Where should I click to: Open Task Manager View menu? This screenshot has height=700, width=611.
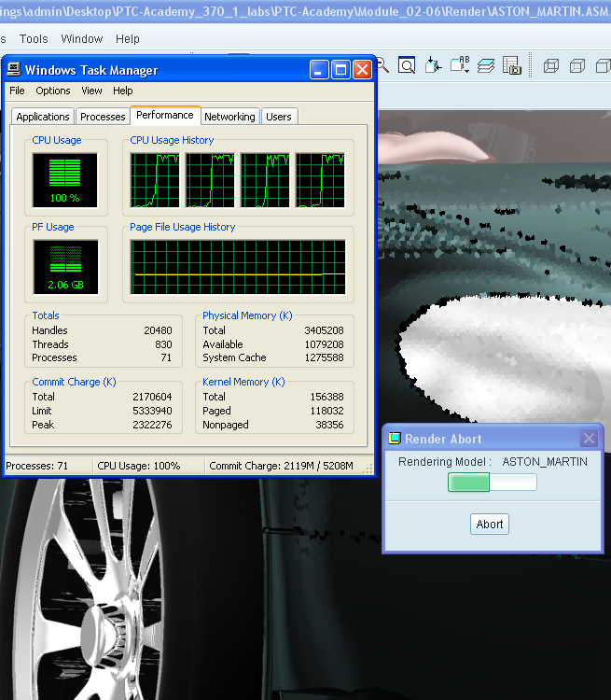coord(91,91)
